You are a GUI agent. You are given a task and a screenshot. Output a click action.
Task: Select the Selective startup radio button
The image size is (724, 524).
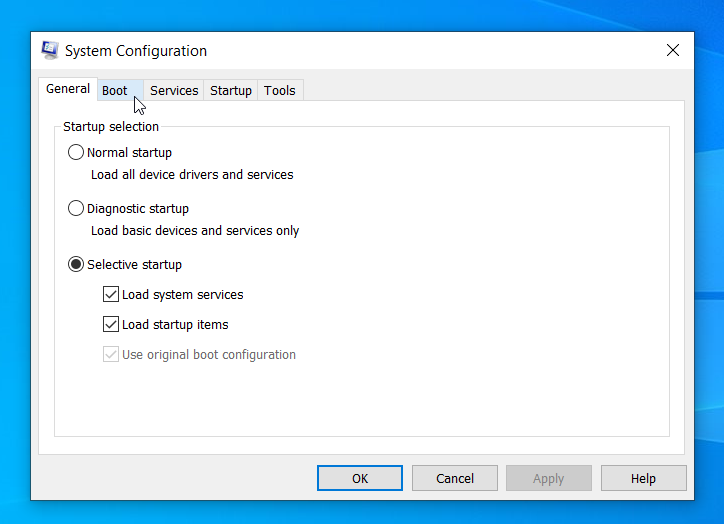point(76,265)
